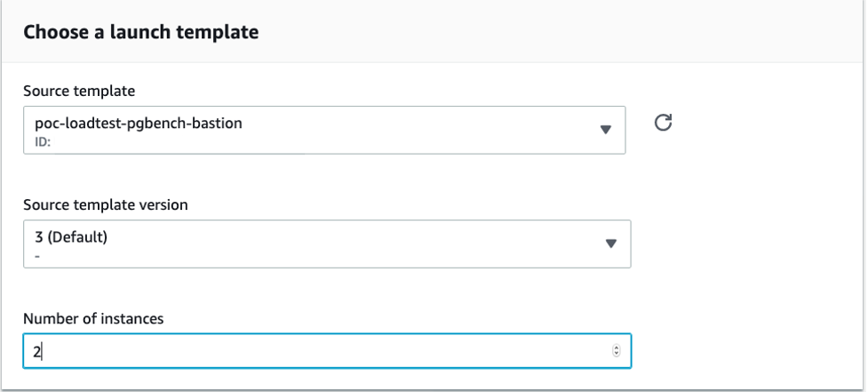The height and width of the screenshot is (392, 868).
Task: Click the instances number spinner control
Action: coord(617,350)
